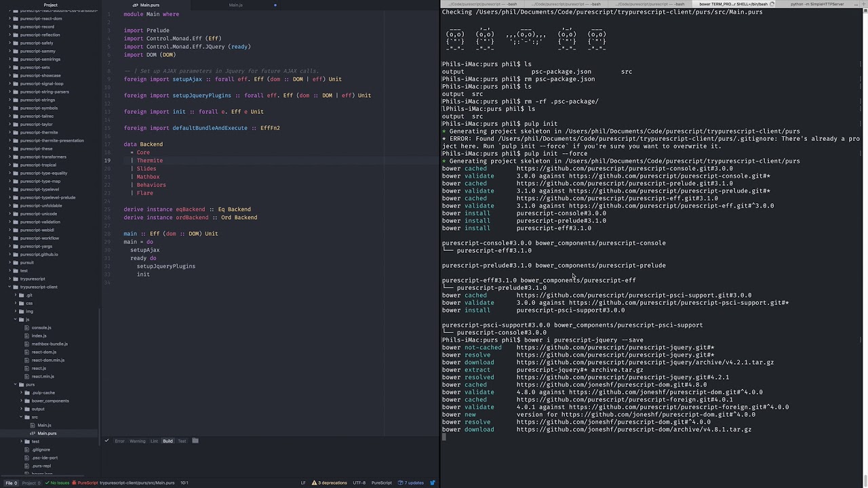
Task: Toggle the Warning filter in the linter panel
Action: point(138,441)
